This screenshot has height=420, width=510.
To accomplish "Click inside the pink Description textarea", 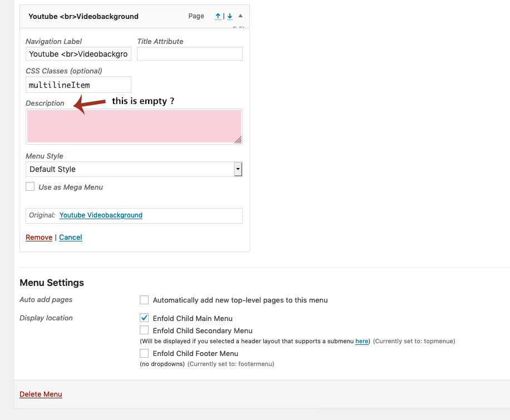I will (134, 126).
